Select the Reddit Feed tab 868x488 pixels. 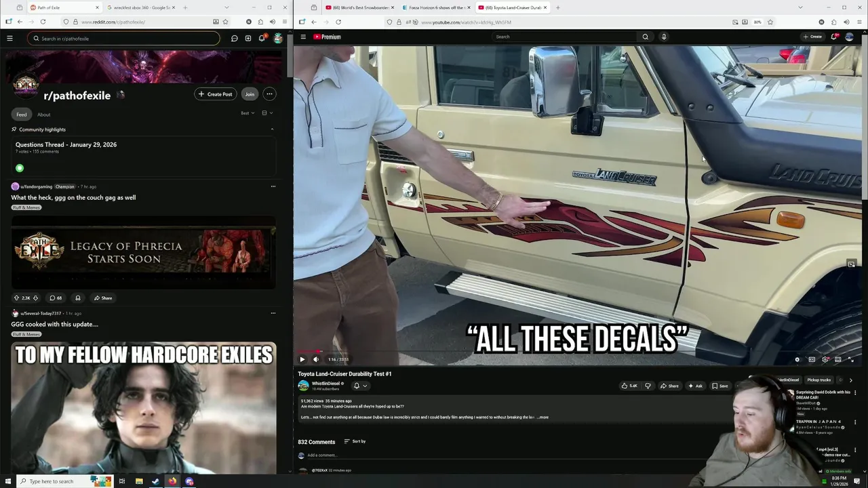(x=22, y=115)
